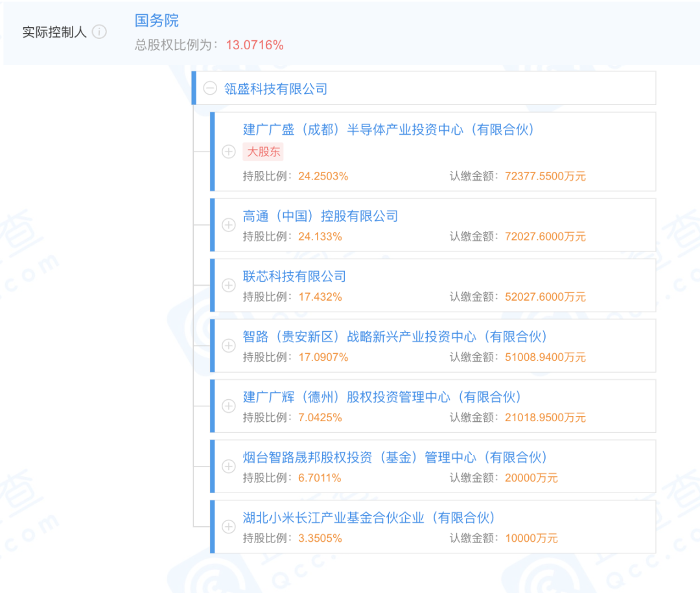Open 建广广盛（成都）半导体产业投资中心 link
Screen dimensions: 700x593
pos(388,130)
